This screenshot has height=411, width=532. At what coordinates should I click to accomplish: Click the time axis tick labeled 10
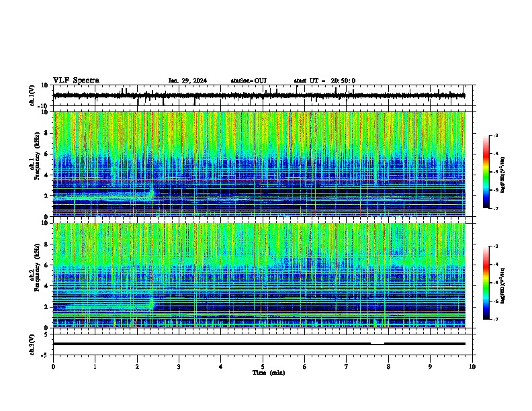click(472, 367)
